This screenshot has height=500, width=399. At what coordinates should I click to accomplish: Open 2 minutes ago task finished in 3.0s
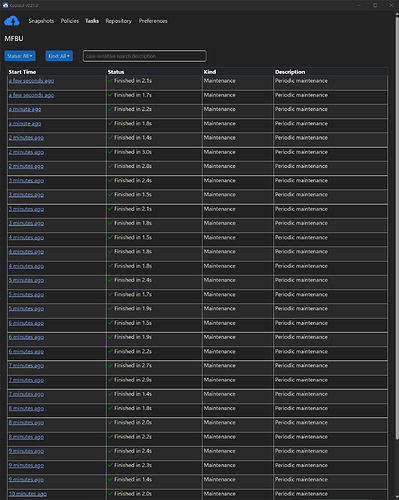pos(26,152)
